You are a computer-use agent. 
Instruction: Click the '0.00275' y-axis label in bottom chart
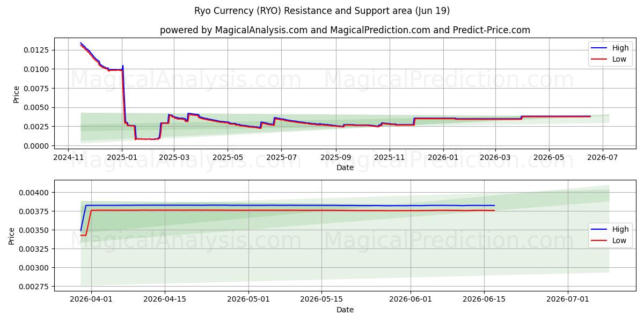pyautogui.click(x=35, y=287)
